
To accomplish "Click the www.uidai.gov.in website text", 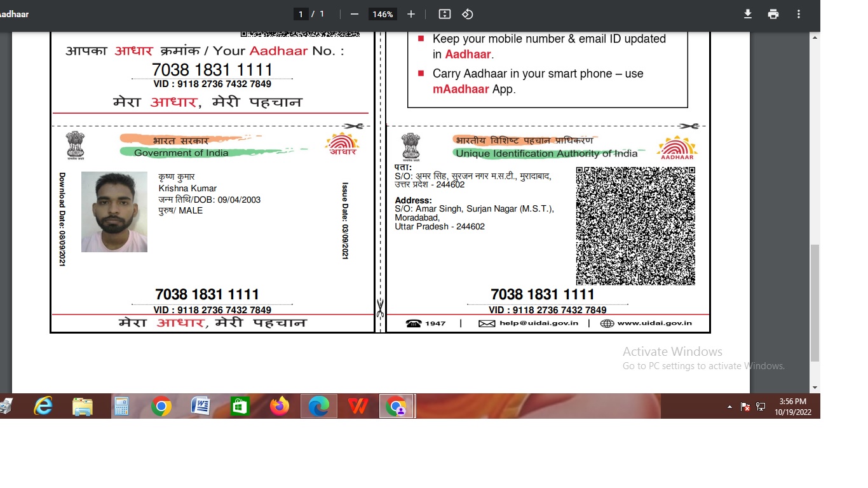I will [x=654, y=323].
